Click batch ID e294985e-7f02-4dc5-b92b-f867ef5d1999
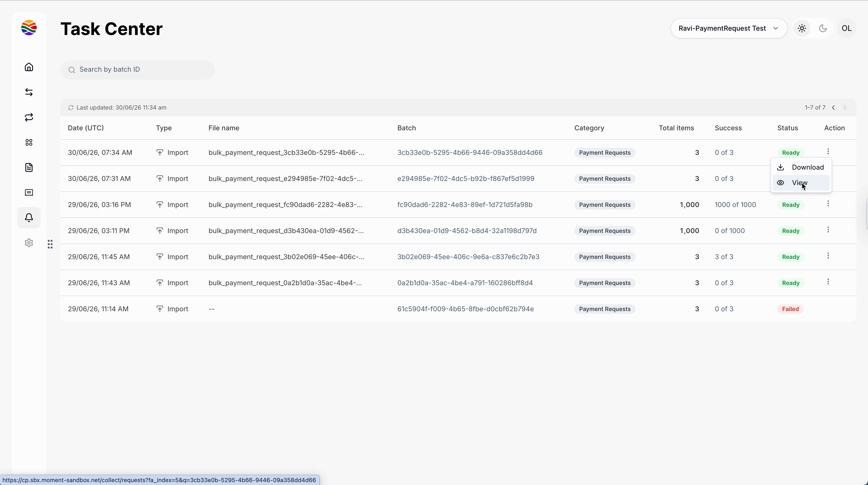This screenshot has width=868, height=485. tap(466, 179)
